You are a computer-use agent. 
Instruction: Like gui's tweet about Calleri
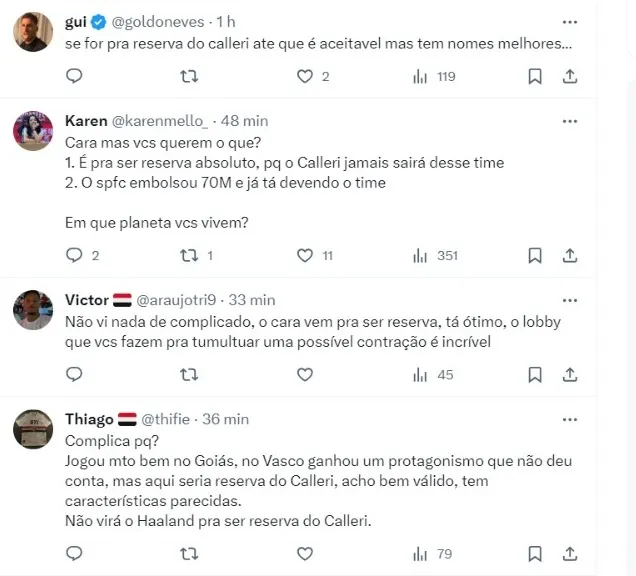(x=306, y=76)
